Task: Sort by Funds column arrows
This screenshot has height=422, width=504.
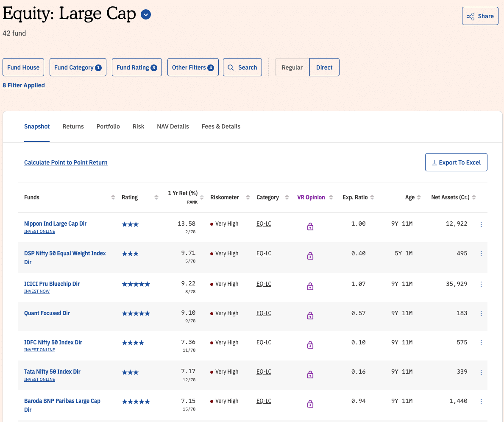Action: (113, 197)
